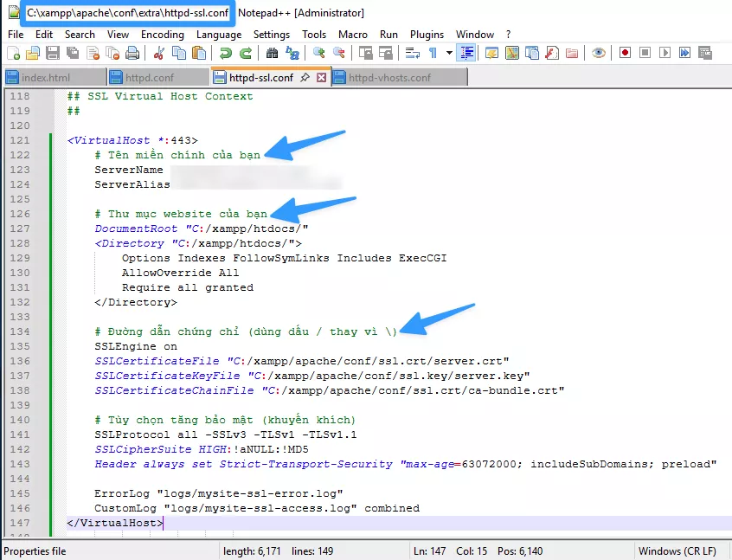
Task: Click the Print toolbar icon
Action: click(x=132, y=53)
